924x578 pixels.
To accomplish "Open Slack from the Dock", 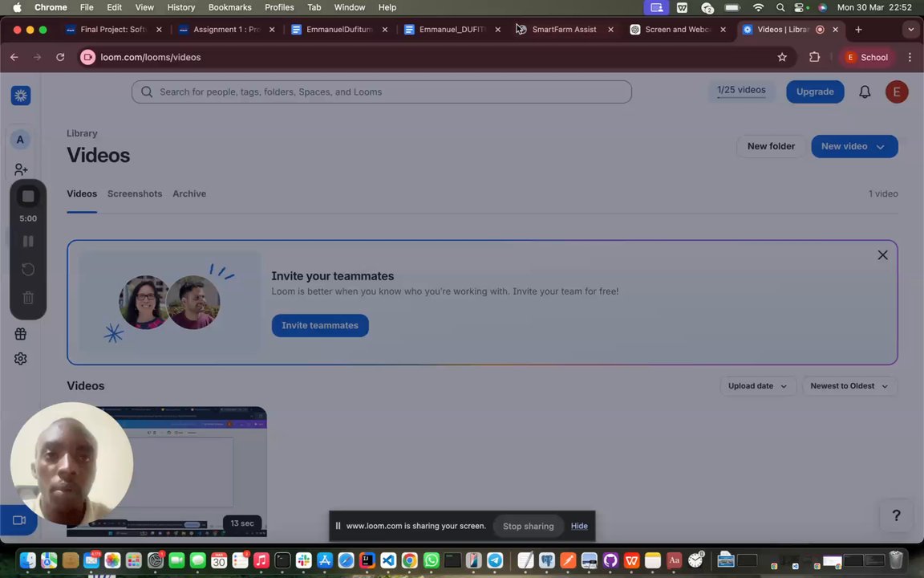I will click(x=303, y=560).
